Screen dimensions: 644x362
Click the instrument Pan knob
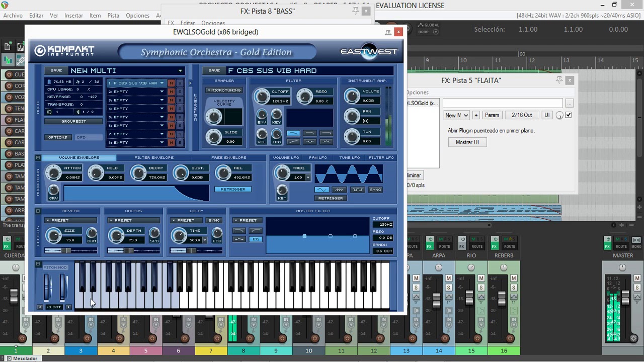[352, 116]
